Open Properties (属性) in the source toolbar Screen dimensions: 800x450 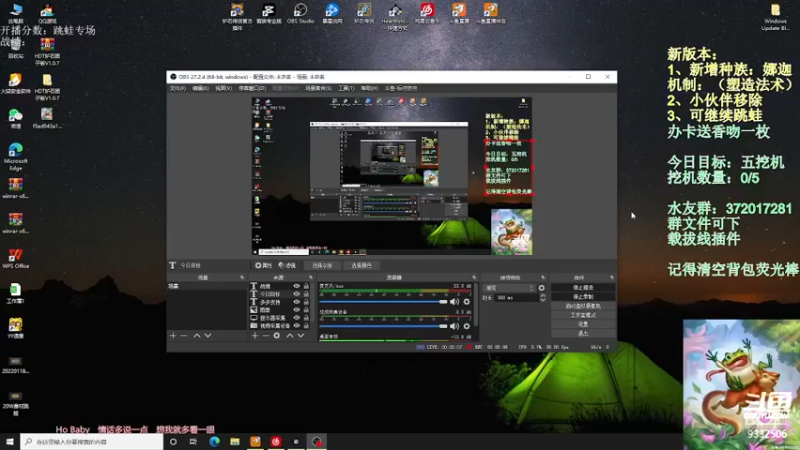(x=263, y=265)
